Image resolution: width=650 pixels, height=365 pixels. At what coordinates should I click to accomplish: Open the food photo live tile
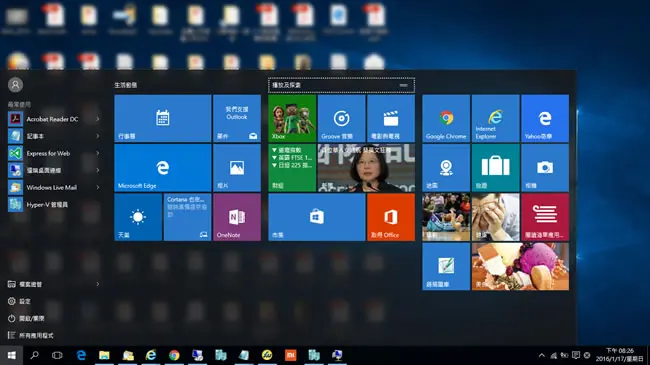click(x=520, y=266)
